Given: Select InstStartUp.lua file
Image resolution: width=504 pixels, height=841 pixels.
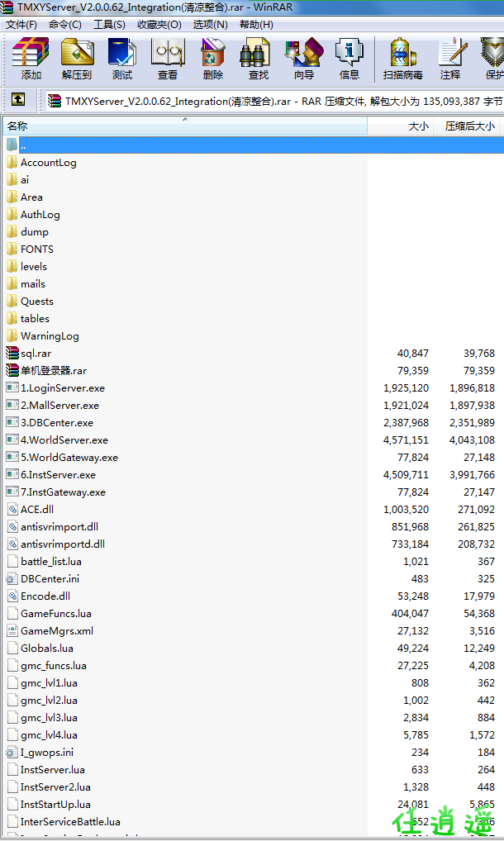Looking at the screenshot, I should pyautogui.click(x=55, y=804).
